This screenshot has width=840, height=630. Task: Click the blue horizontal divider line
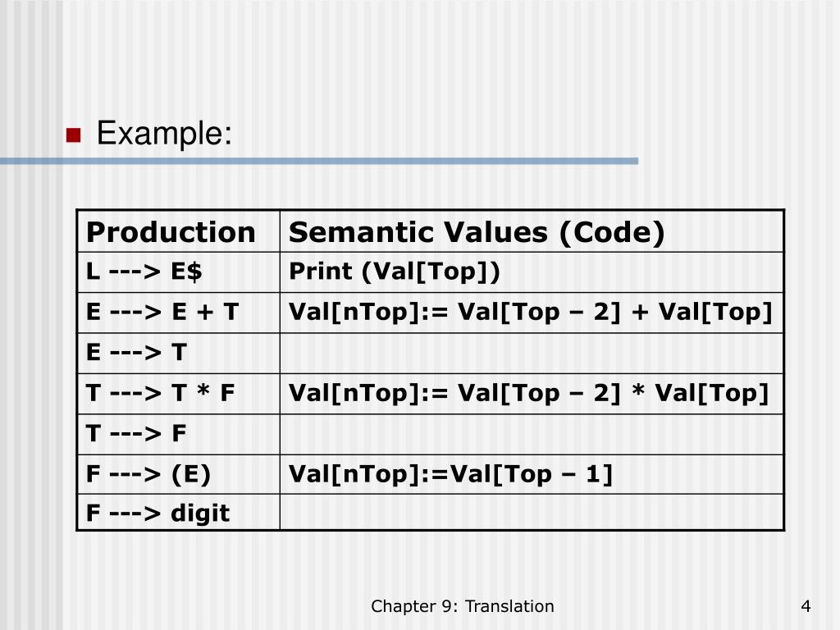pos(318,162)
